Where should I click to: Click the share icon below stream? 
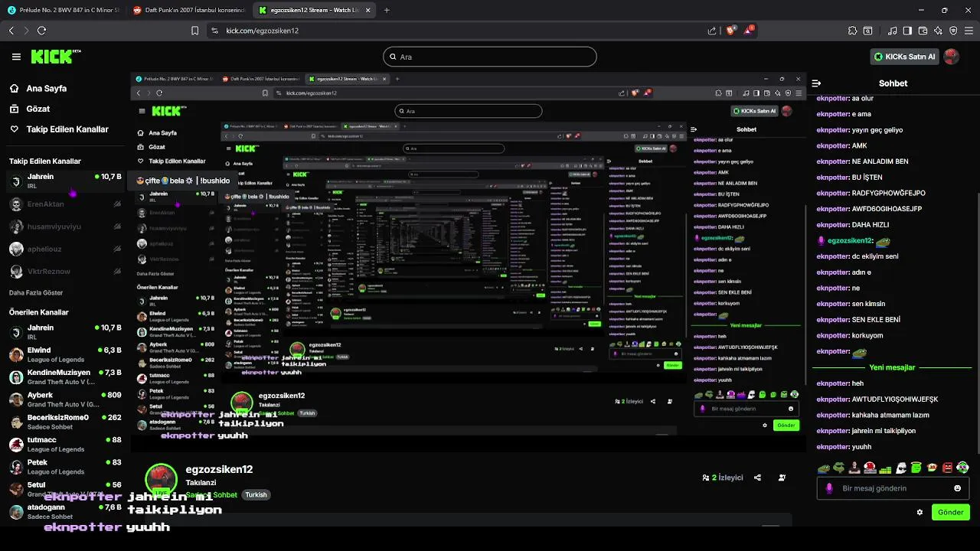[x=757, y=478]
